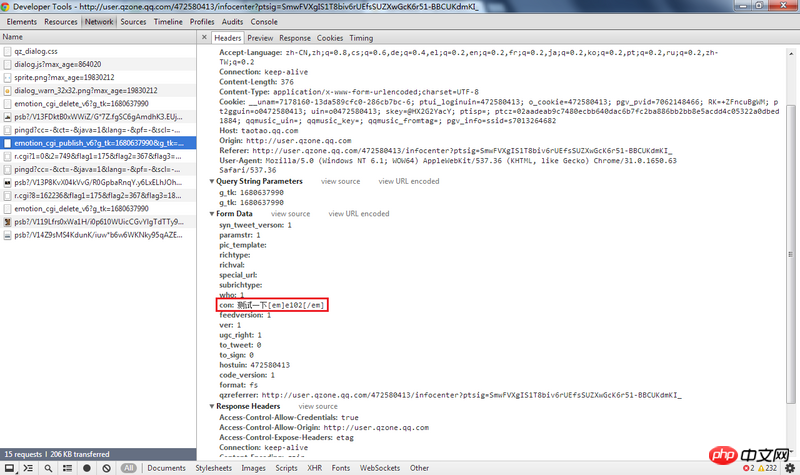Viewport: 800px width, 475px height.
Task: Filter requests by Documents
Action: pyautogui.click(x=166, y=468)
